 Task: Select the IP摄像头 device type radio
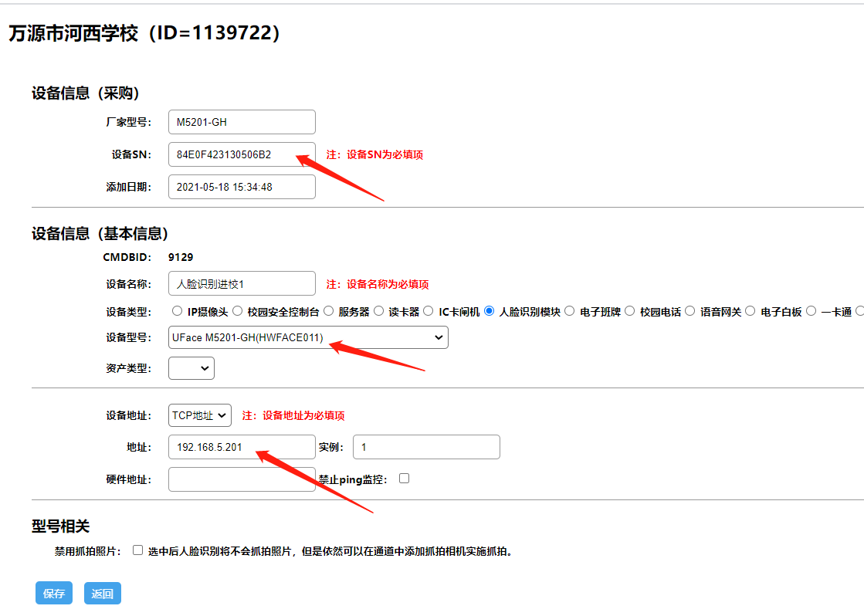(x=177, y=311)
